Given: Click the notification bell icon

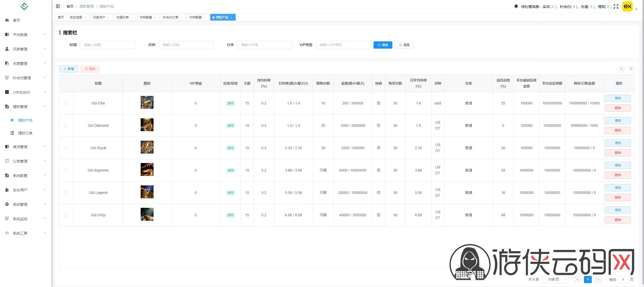Looking at the screenshot, I should coord(516,6).
